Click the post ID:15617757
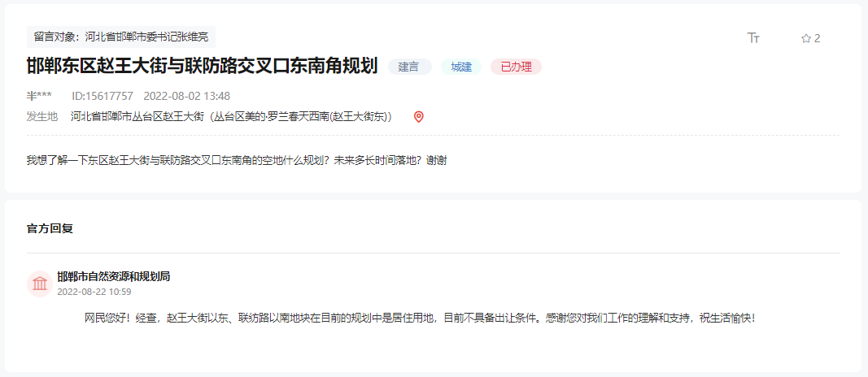This screenshot has height=377, width=868. pos(103,96)
